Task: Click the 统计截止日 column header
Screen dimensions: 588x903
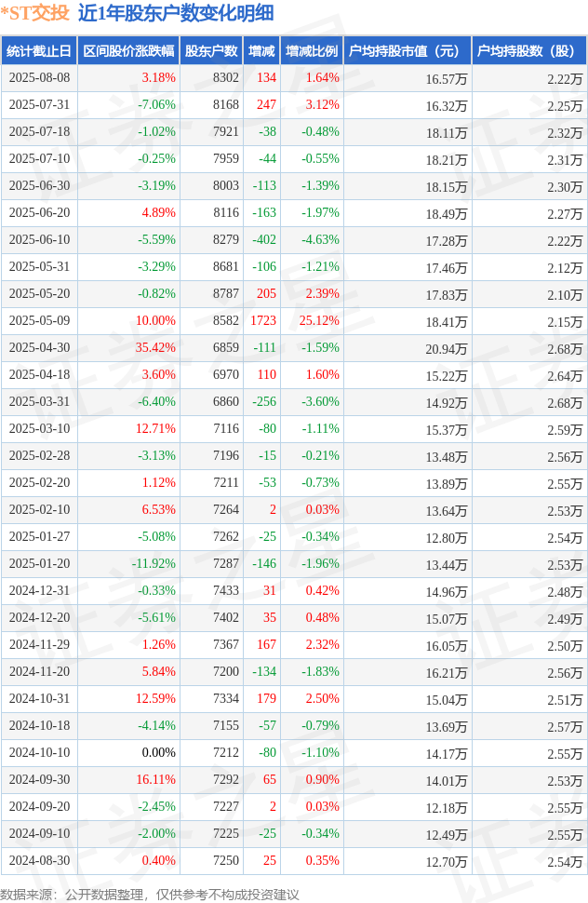Action: (39, 51)
